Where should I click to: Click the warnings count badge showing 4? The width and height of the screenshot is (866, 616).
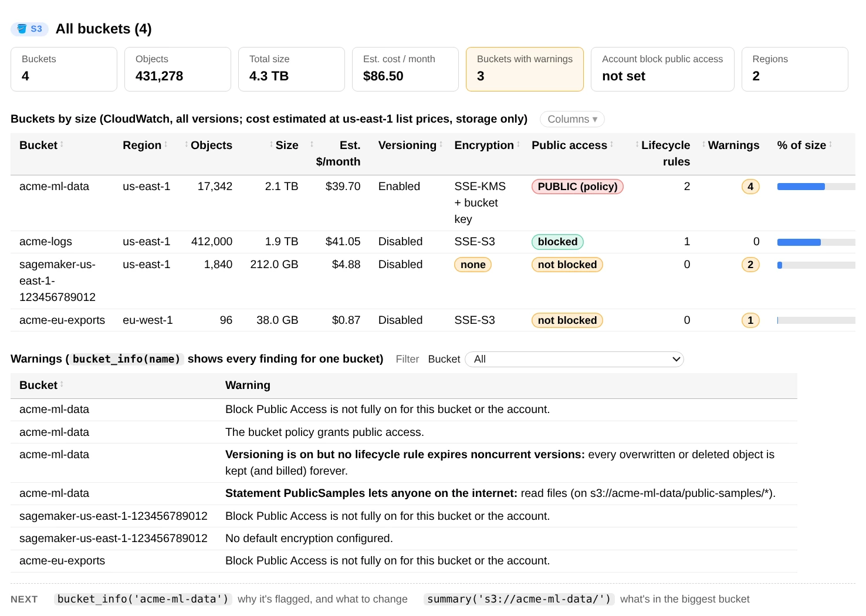pos(750,187)
